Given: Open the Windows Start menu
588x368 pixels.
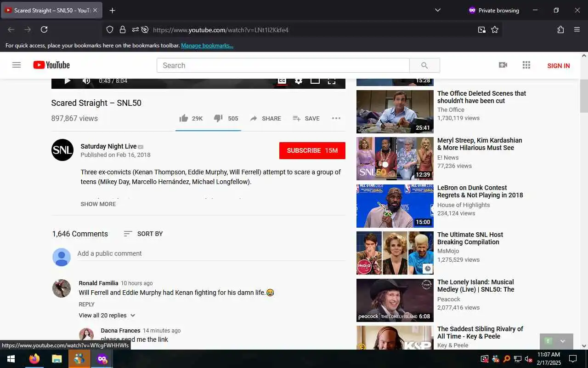Looking at the screenshot, I should click(x=11, y=359).
